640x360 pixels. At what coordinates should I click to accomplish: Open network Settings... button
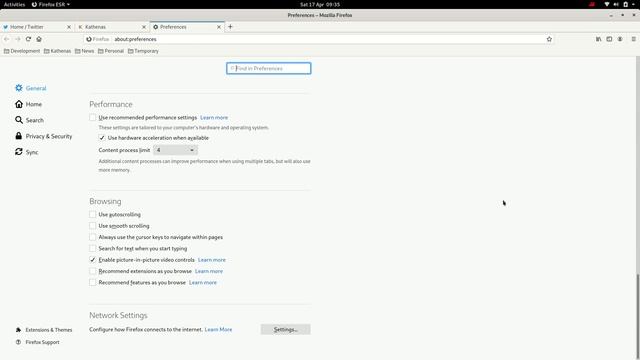tap(286, 329)
